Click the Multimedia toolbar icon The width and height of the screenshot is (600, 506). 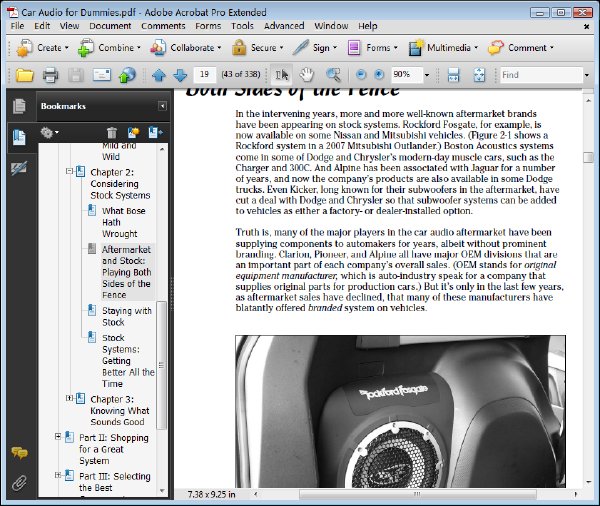416,48
